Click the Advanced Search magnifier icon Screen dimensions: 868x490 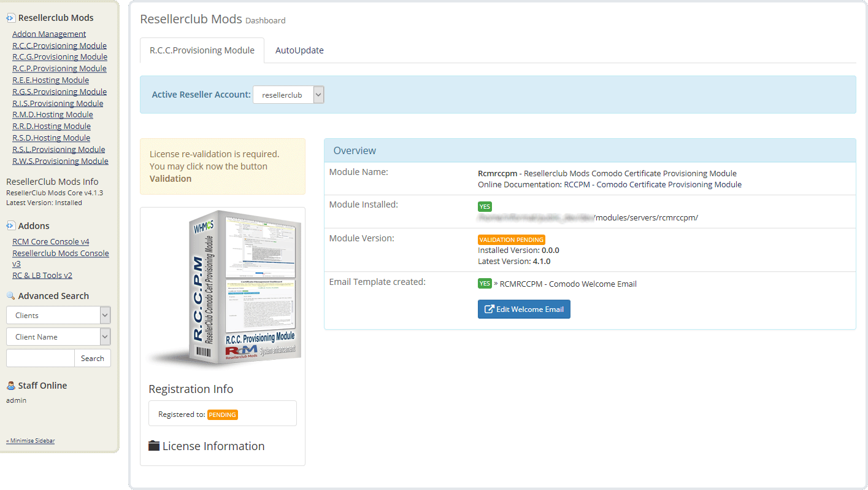point(10,296)
